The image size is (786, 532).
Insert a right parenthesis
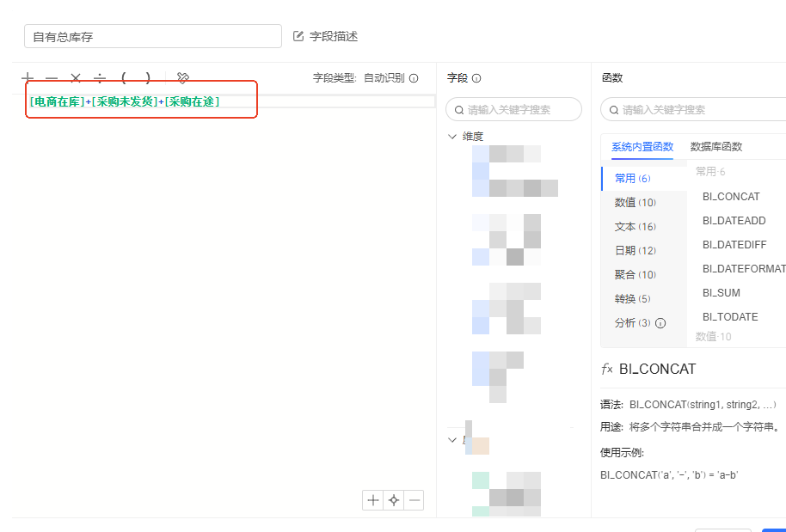148,77
